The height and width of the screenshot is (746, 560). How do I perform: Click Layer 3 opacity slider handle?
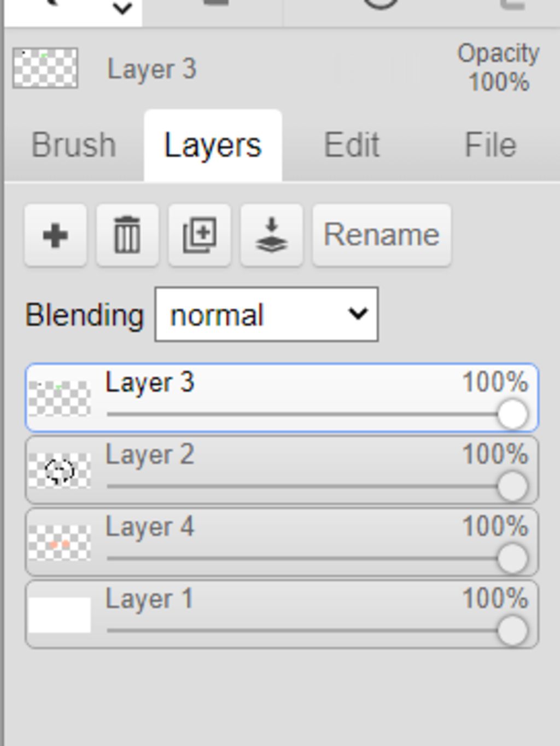(x=512, y=414)
